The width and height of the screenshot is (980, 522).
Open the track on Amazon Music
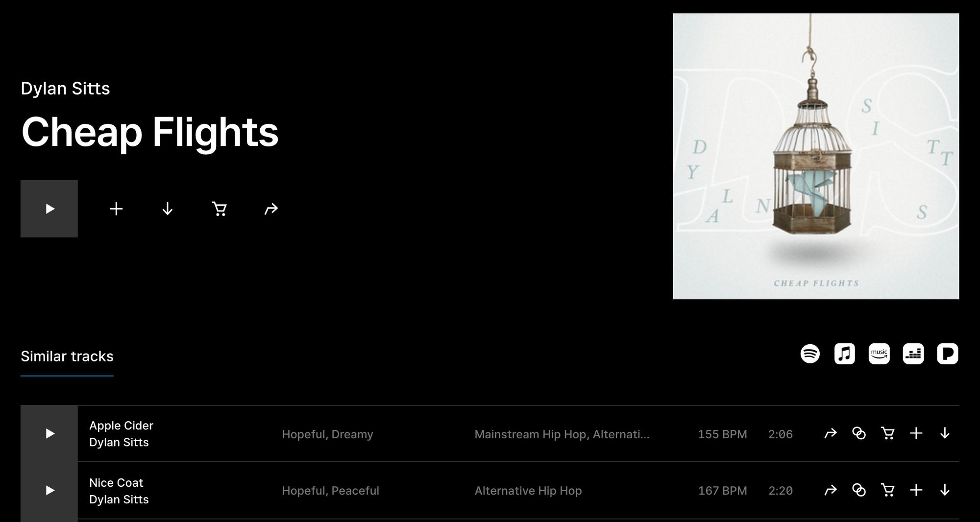[x=879, y=354]
